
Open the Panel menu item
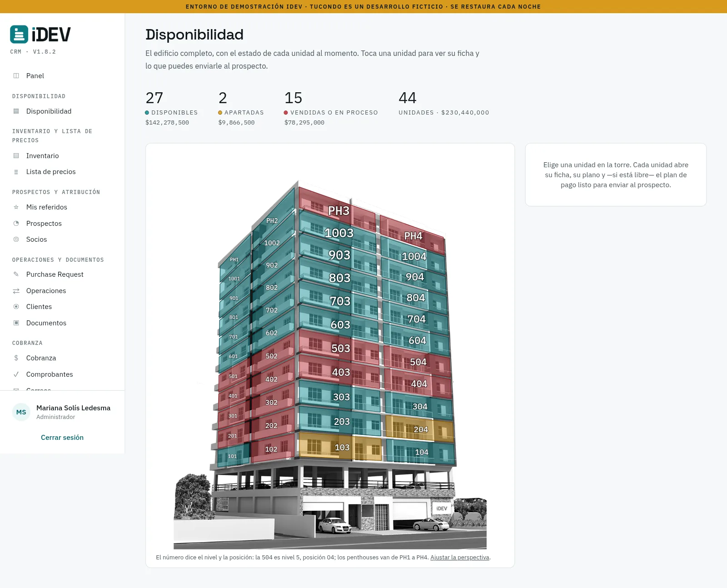pyautogui.click(x=62, y=76)
